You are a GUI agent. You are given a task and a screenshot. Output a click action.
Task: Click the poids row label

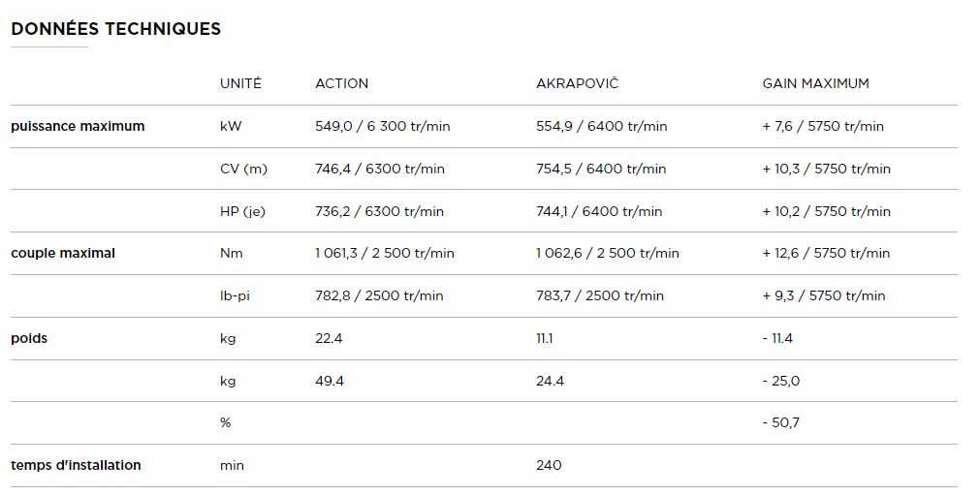[x=29, y=338]
